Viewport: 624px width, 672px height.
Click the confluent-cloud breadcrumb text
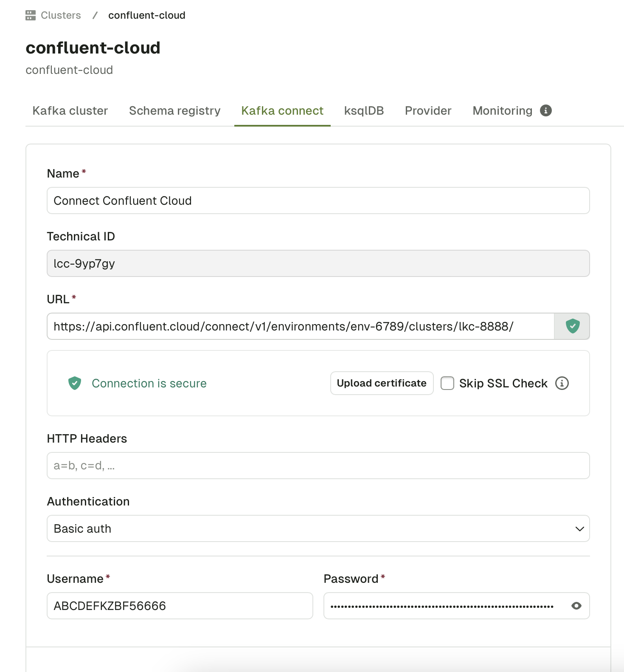(x=146, y=15)
